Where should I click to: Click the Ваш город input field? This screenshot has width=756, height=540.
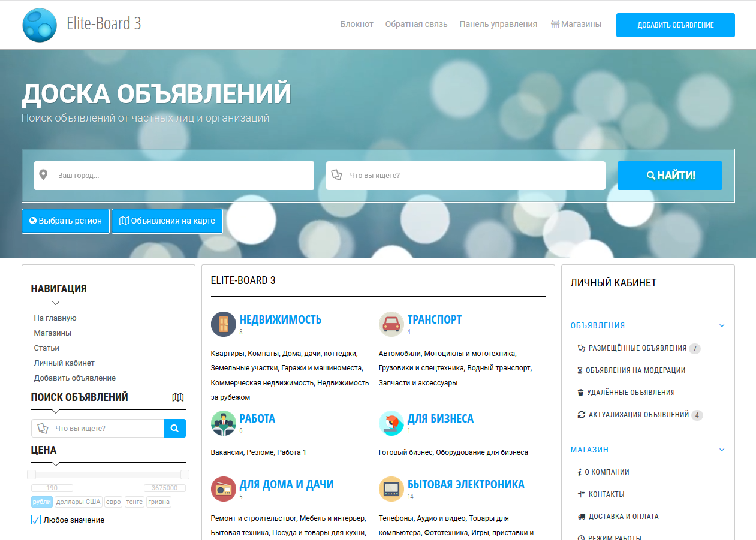[x=180, y=176]
